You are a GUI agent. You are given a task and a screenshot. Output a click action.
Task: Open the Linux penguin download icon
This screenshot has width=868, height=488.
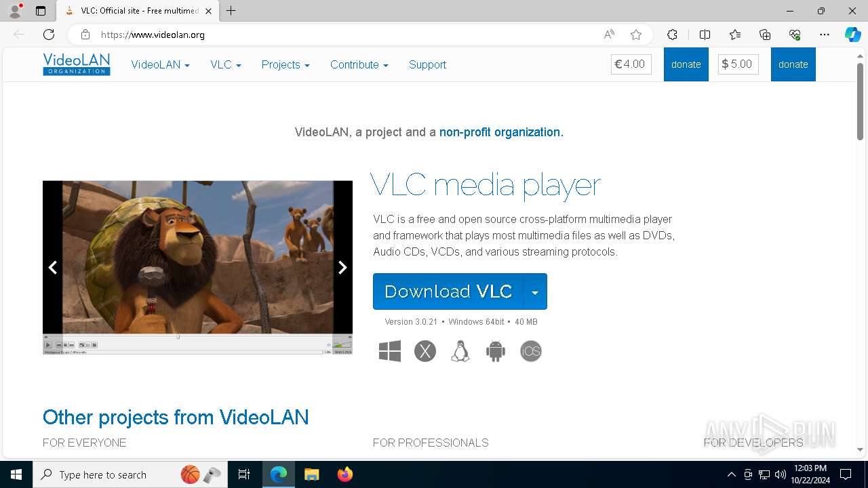[x=460, y=351]
